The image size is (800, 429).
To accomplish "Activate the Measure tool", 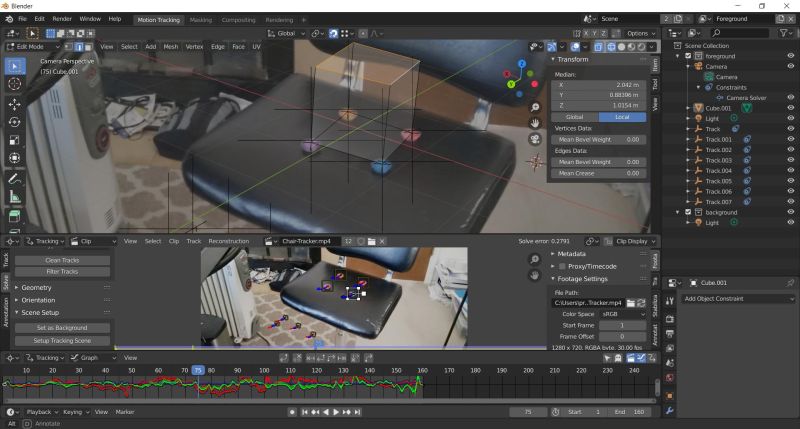I will (15, 196).
